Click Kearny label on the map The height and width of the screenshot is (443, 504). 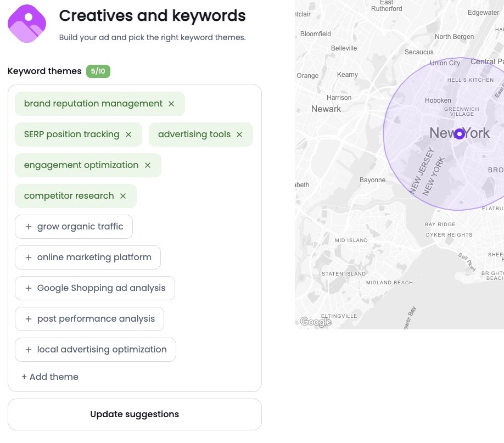[x=347, y=75]
